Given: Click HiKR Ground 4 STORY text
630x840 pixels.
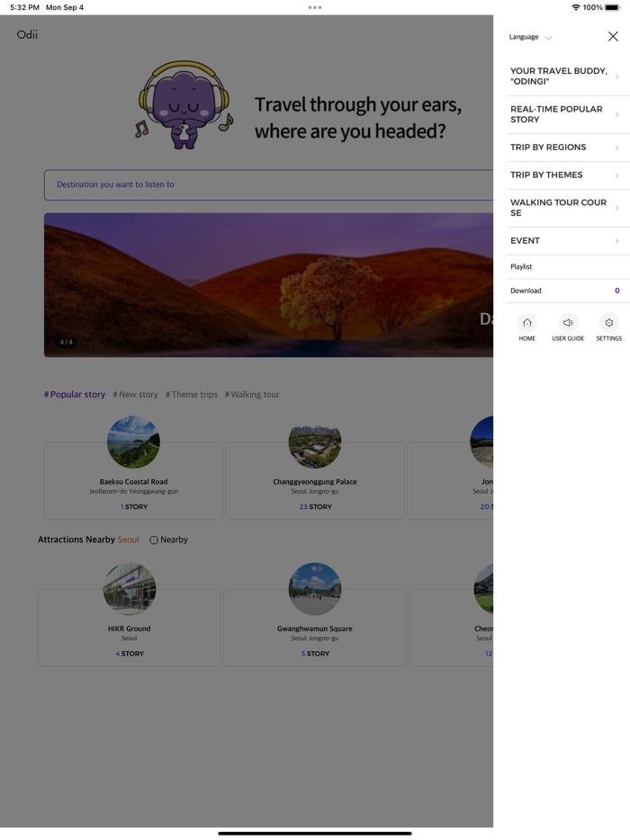Looking at the screenshot, I should tap(130, 654).
